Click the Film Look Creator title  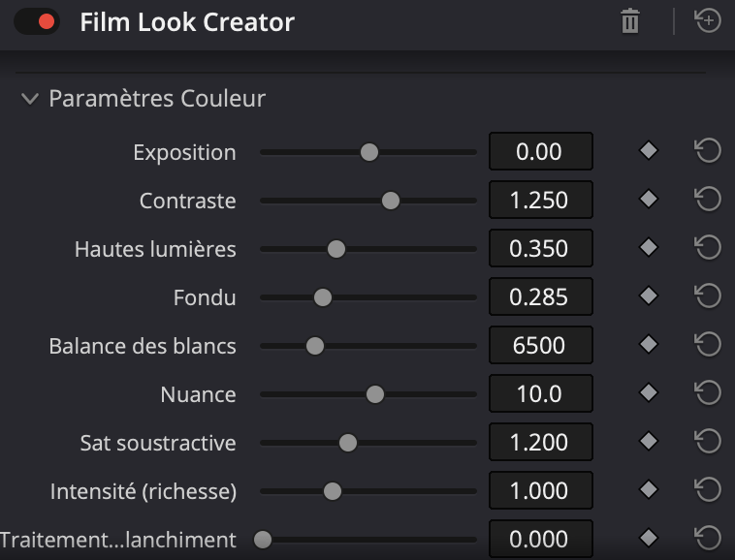point(187,21)
